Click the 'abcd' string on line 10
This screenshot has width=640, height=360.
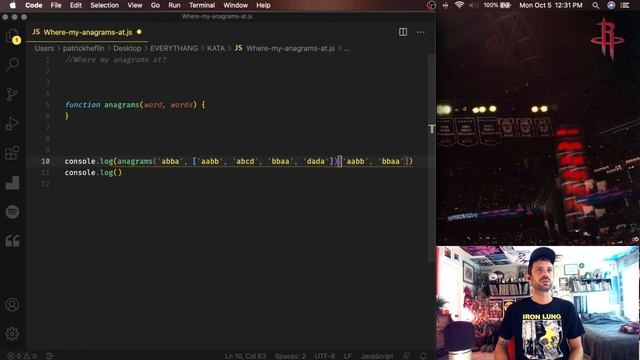(x=245, y=161)
